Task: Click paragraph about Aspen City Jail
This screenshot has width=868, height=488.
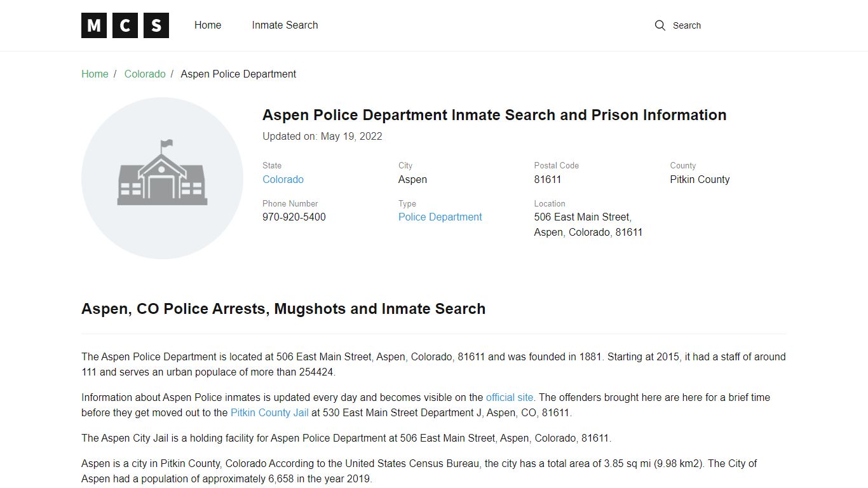Action: (x=346, y=438)
